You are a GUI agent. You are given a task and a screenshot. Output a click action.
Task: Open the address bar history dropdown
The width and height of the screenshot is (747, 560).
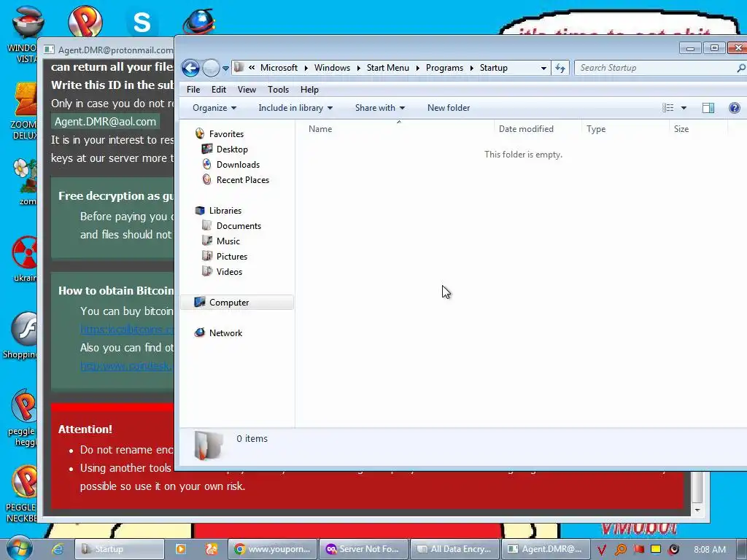(x=543, y=68)
